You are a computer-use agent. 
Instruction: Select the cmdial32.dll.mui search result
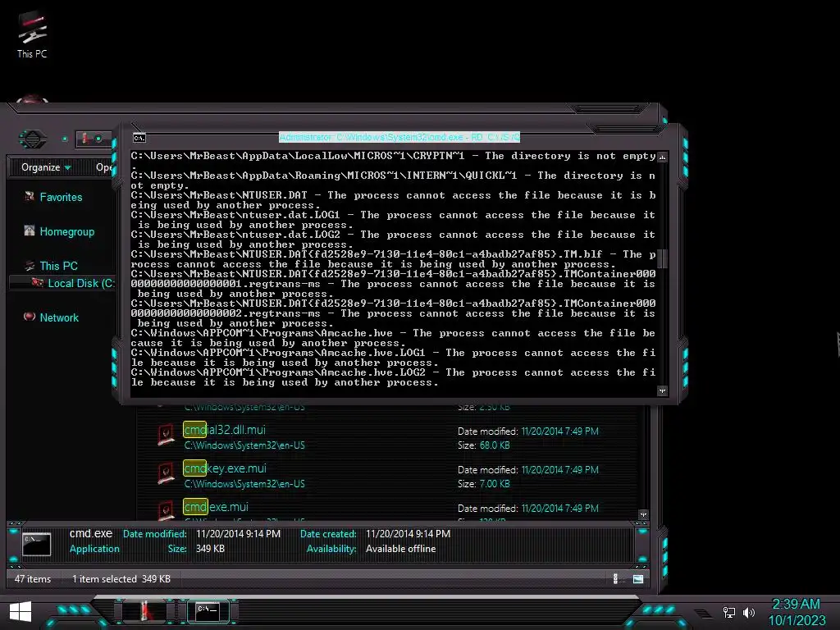[225, 430]
